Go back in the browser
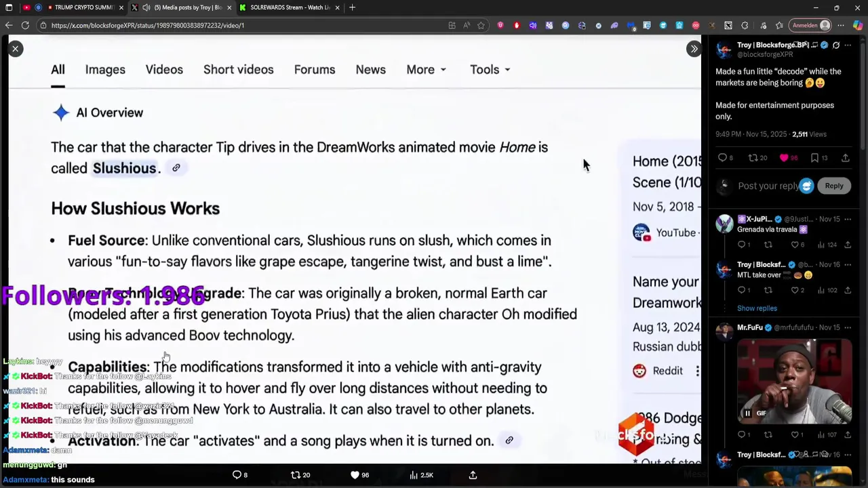 (9, 25)
